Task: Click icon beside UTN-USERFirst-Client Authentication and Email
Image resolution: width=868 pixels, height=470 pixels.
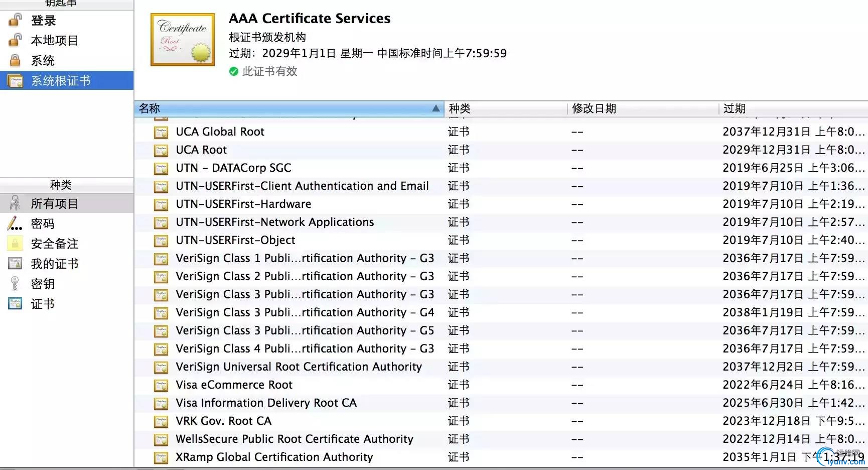Action: point(161,186)
